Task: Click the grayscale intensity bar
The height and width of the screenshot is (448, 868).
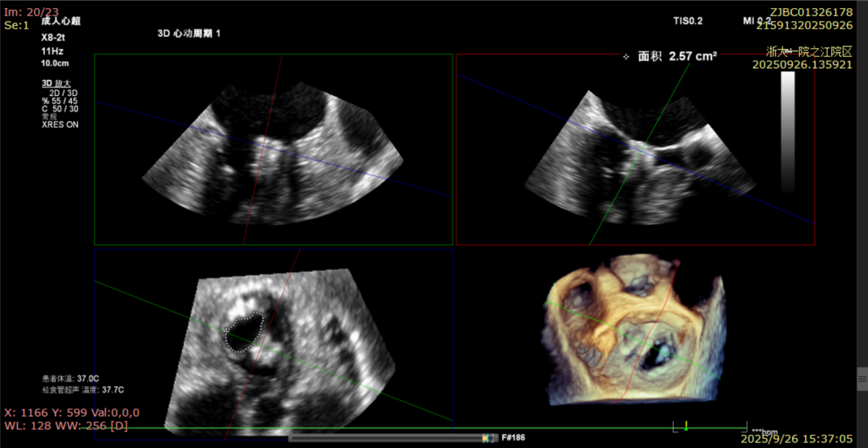Action: tap(788, 130)
